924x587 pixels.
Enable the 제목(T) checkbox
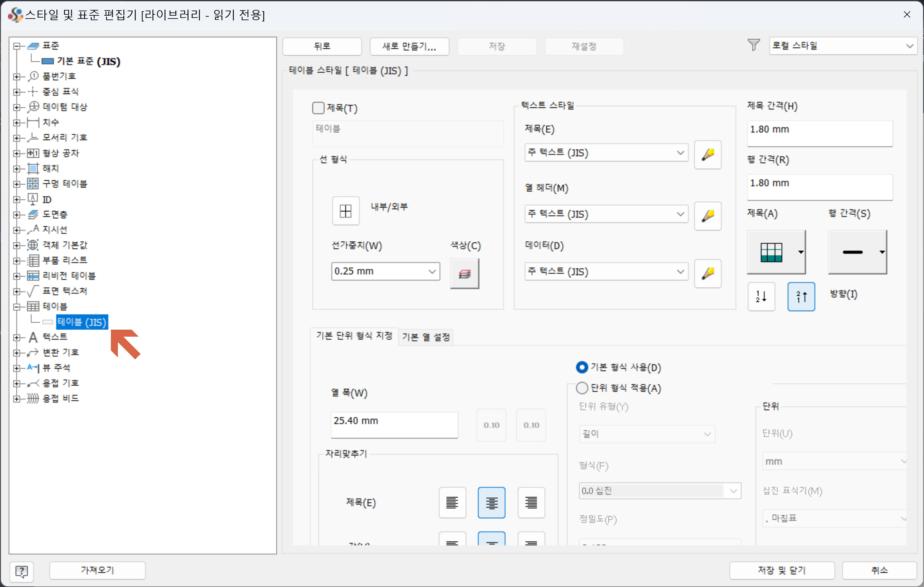pyautogui.click(x=318, y=108)
